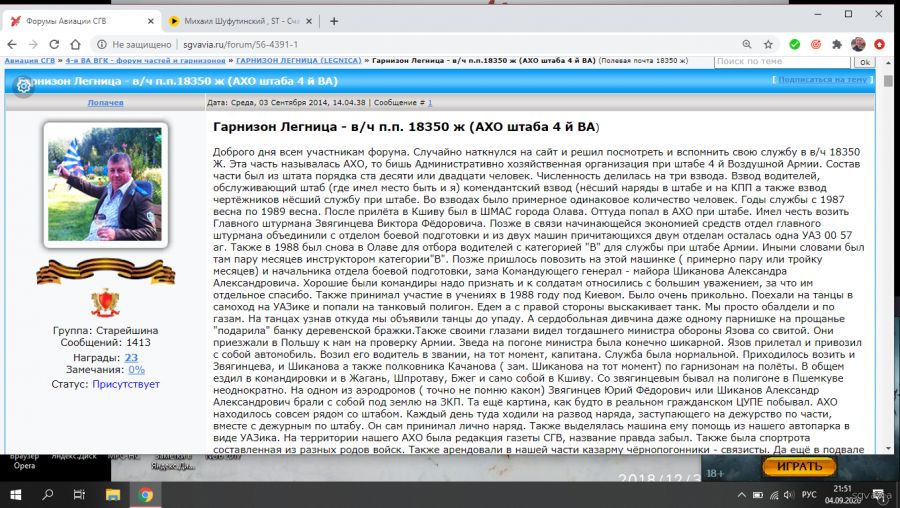Open the Windows Start menu
The image size is (900, 508).
[15, 495]
